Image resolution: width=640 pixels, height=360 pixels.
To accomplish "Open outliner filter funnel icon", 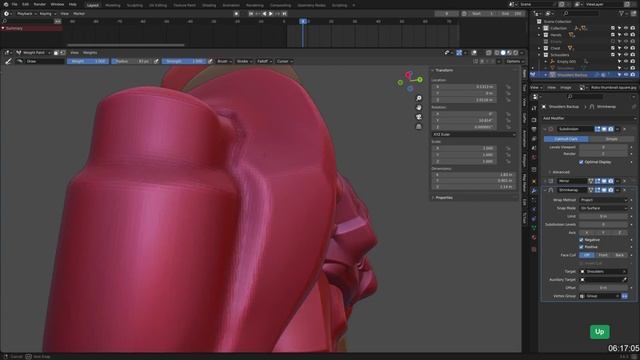I will coord(622,13).
